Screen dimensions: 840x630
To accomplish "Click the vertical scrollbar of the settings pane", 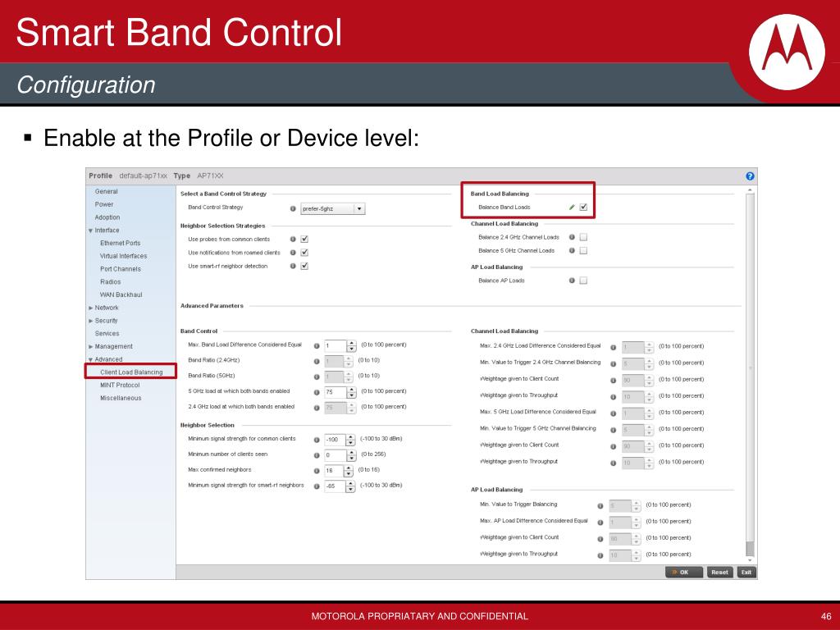I will (x=750, y=375).
